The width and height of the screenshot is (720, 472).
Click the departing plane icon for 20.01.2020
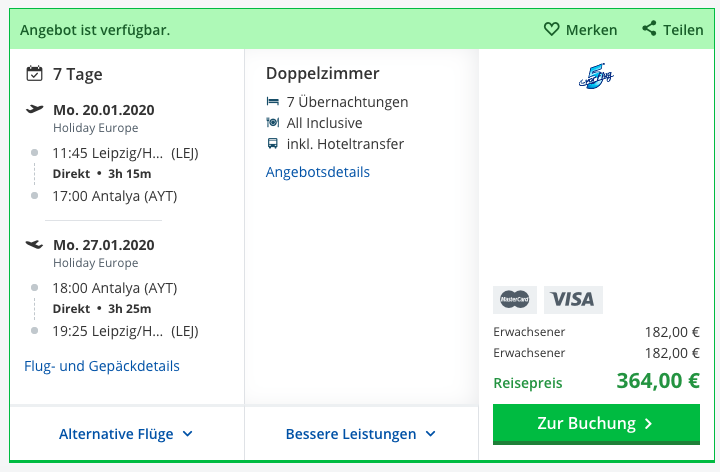point(34,109)
